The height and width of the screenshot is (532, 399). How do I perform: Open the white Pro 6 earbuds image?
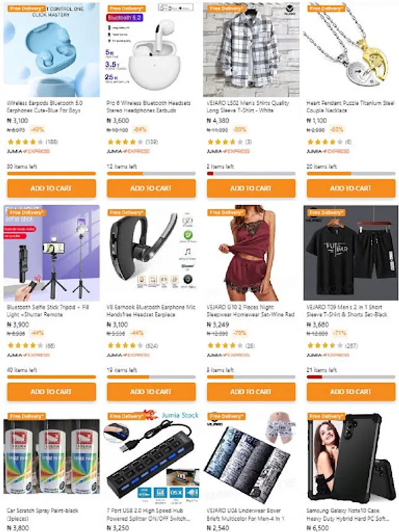[151, 50]
